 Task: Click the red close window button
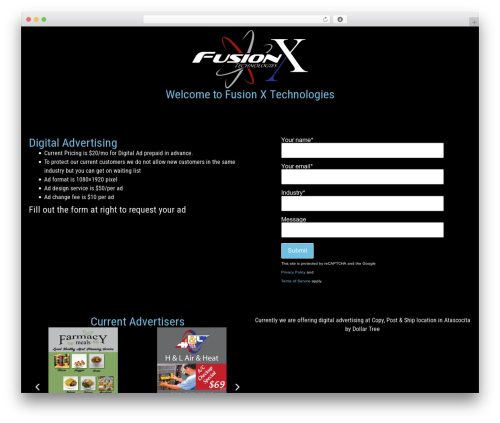(x=29, y=19)
